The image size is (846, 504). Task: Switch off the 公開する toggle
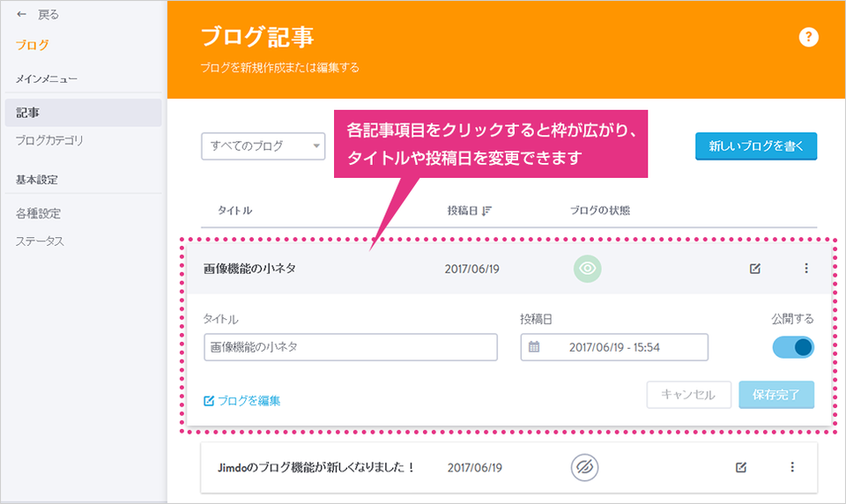792,347
